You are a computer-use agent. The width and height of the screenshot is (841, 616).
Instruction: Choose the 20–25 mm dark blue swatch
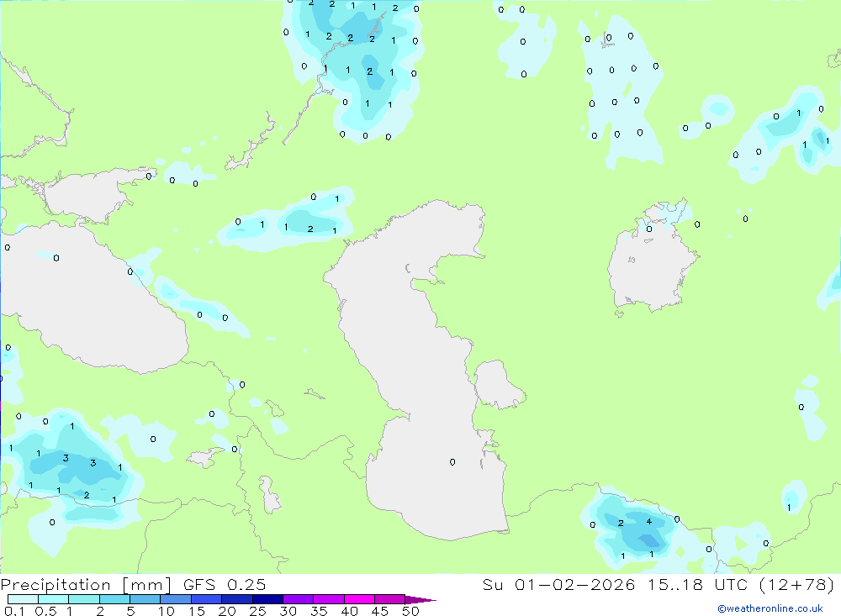[237, 599]
